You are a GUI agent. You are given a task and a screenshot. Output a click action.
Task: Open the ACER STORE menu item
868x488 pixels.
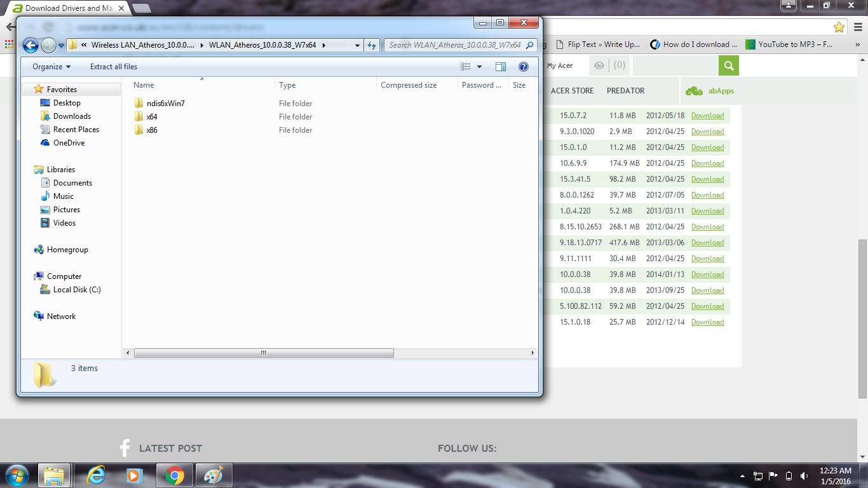tap(573, 91)
